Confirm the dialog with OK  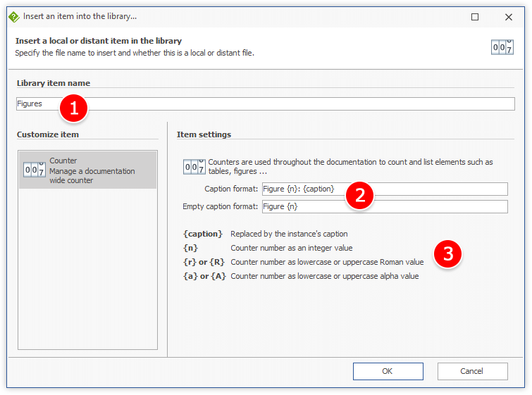[388, 371]
